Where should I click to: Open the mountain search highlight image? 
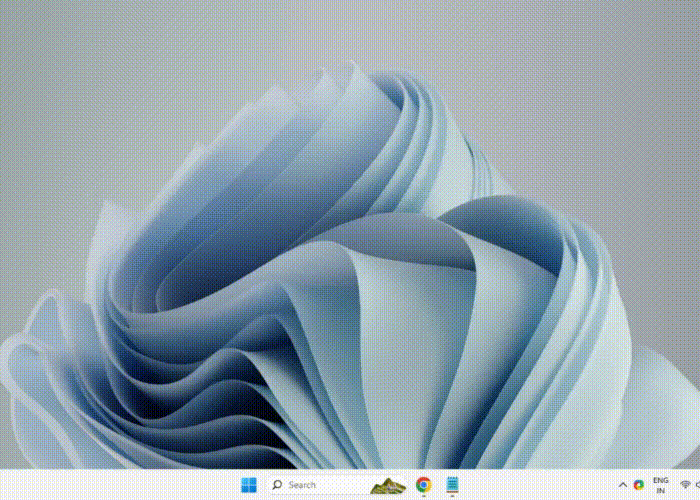coord(388,486)
